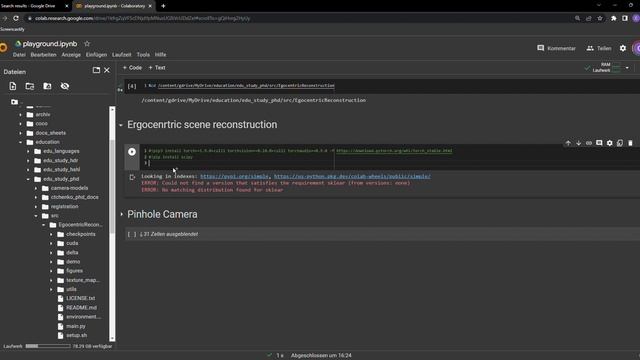Open LICENSE.txt file
Viewport: 640px width, 360px height.
coord(80,298)
